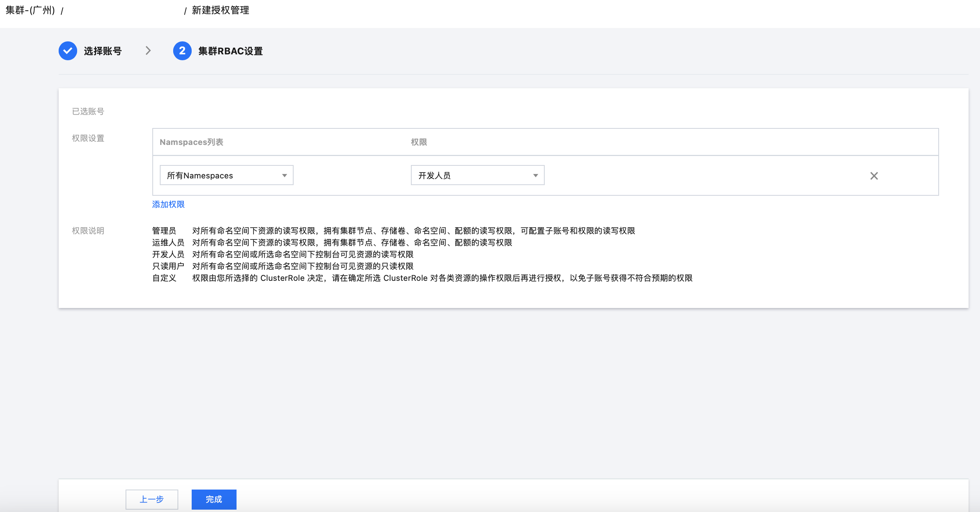Click the 权限 column header
This screenshot has width=980, height=512.
click(419, 142)
